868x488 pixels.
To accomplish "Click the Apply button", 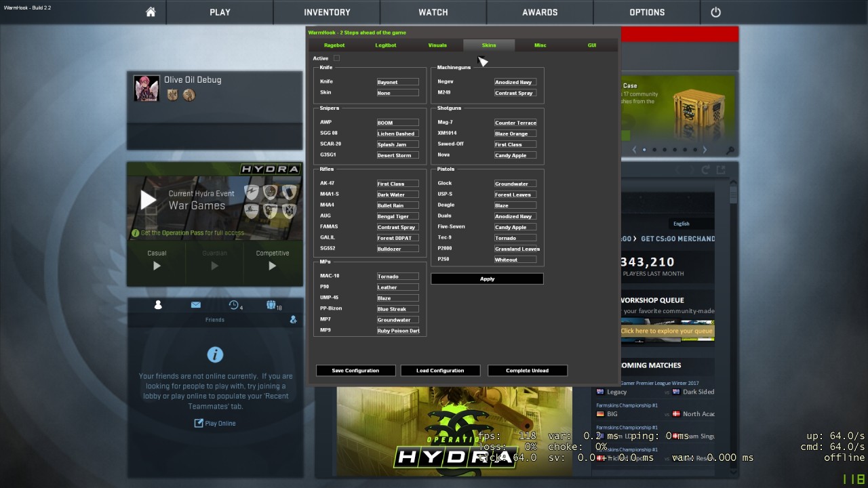I will click(487, 279).
